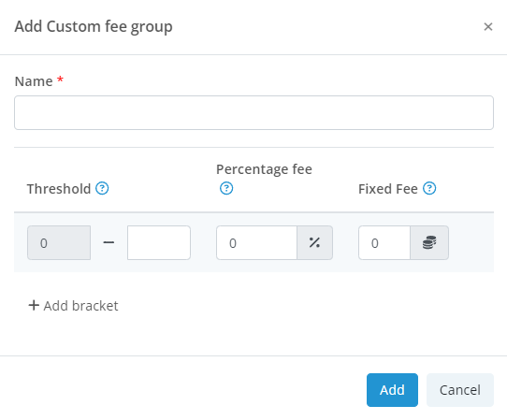
Task: Click the percent symbol beside percentage input
Action: tap(314, 242)
